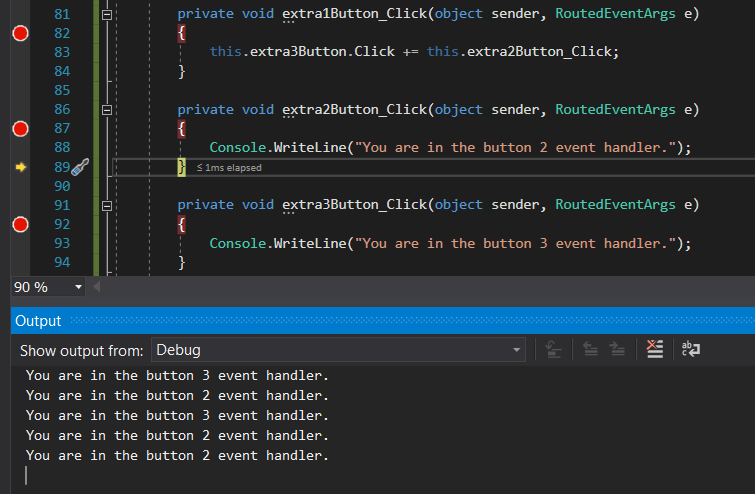755x494 pixels.
Task: Click the extra2Button_Click method name on line 86
Action: click(x=354, y=110)
